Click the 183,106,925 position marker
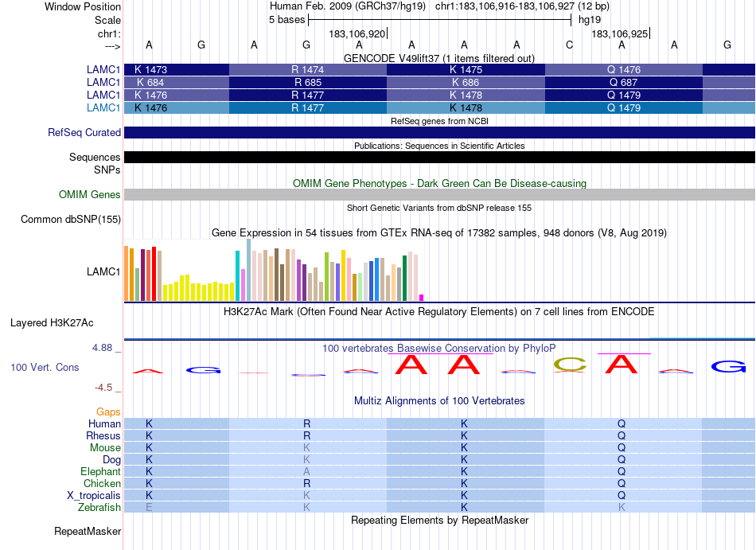 point(621,33)
